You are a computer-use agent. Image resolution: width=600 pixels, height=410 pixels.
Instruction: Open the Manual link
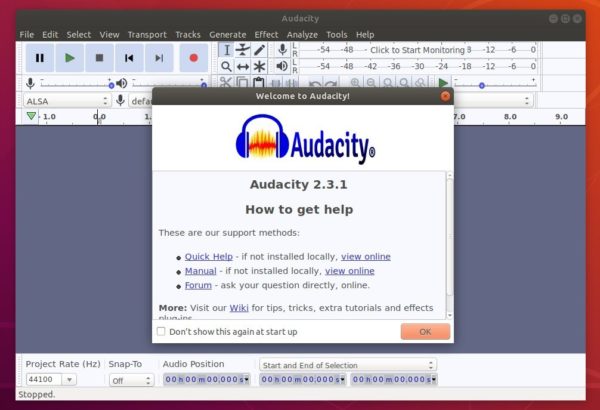click(x=201, y=271)
